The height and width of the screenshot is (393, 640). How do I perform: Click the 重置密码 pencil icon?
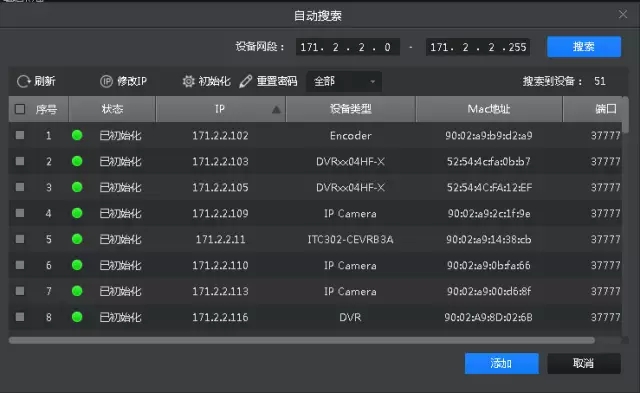[x=245, y=81]
